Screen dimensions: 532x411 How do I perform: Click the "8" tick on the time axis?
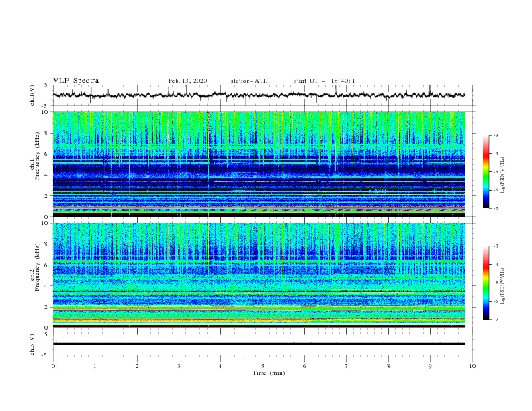click(388, 366)
